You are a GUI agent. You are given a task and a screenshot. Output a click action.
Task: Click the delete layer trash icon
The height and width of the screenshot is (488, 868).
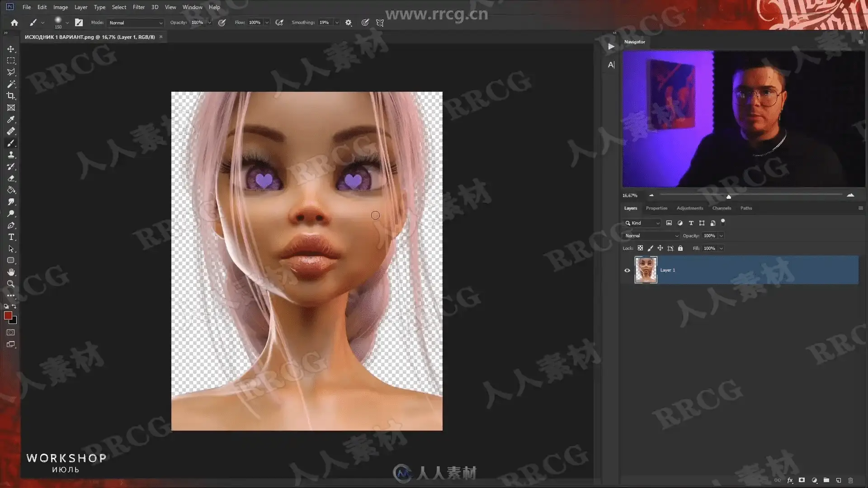click(850, 480)
